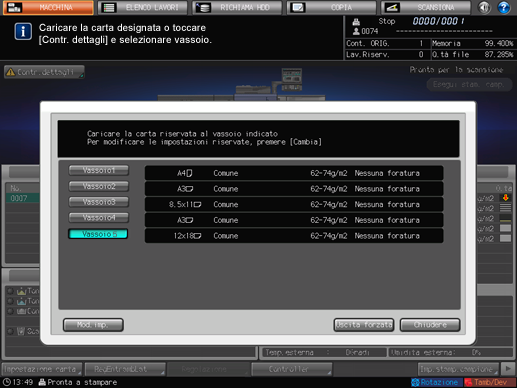Viewport: 517px width, 388px height.
Task: Click the orange down arrow tray icon
Action: 506,198
